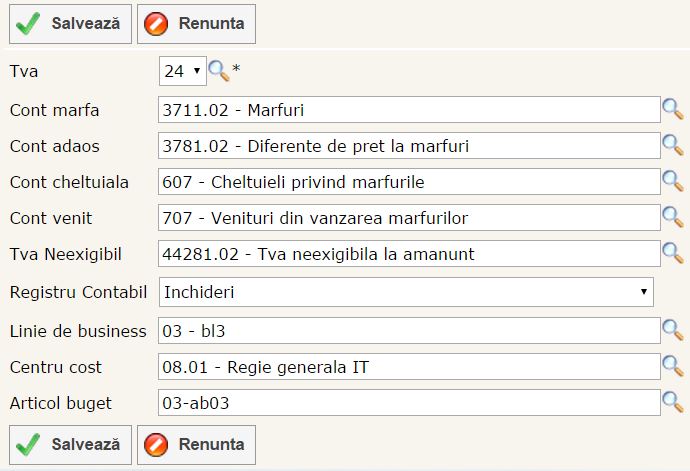Click search icon beside Cont venit
Image resolution: width=690 pixels, height=471 pixels.
[x=673, y=216]
